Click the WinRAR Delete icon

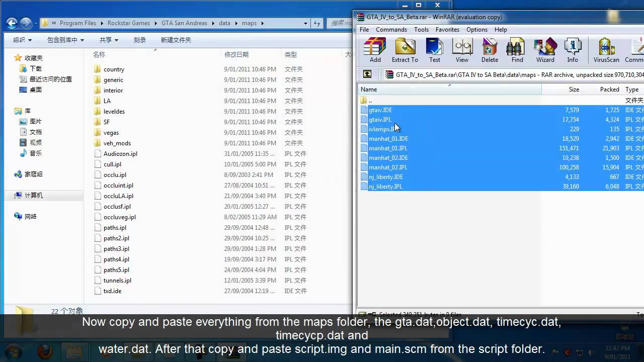(490, 50)
